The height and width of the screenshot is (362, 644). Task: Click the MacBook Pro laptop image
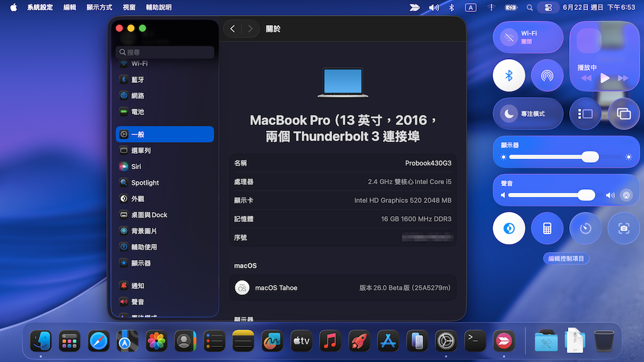(x=343, y=82)
